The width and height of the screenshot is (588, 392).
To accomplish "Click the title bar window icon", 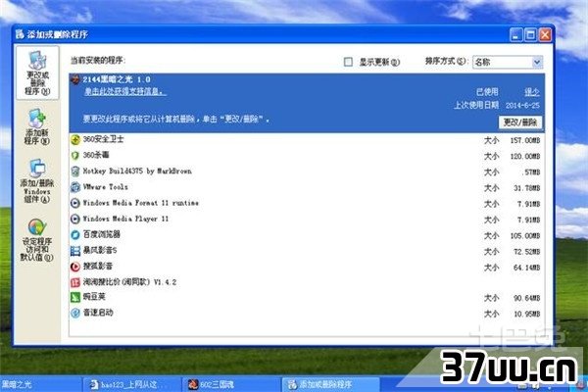I will pos(20,34).
